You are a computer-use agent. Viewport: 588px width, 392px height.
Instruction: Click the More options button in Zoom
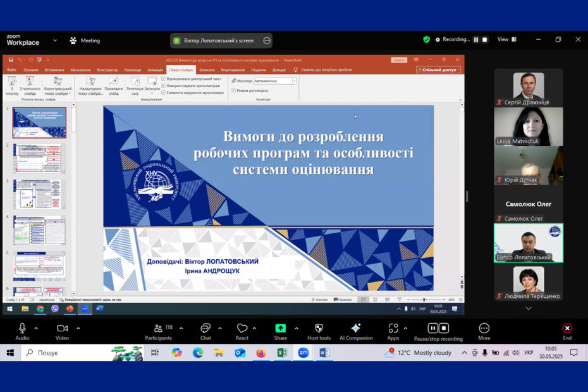(484, 331)
